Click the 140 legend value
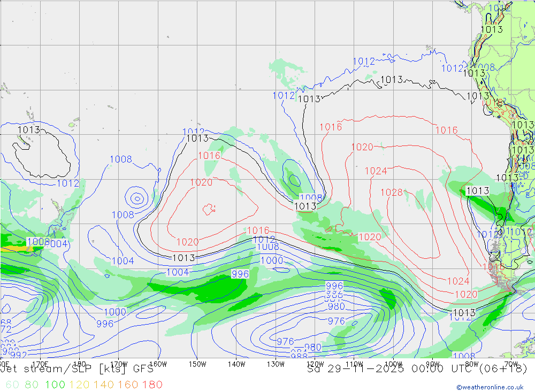 point(104,385)
